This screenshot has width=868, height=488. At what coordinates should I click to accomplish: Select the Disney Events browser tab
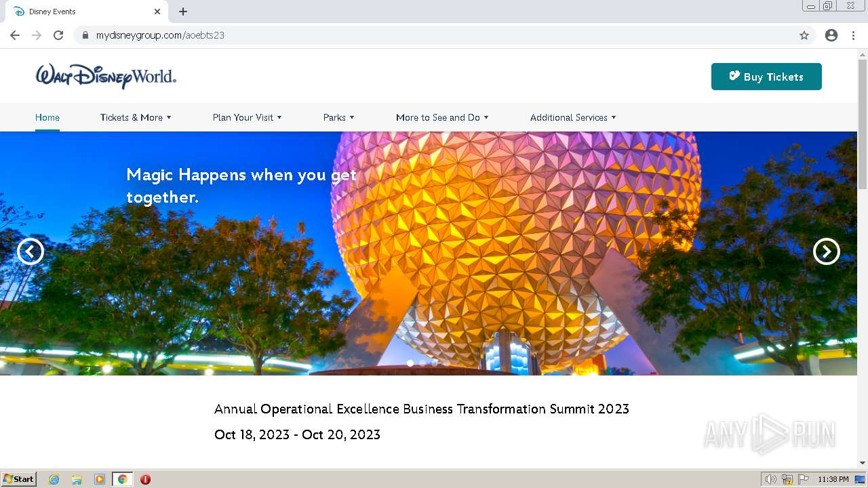[87, 12]
